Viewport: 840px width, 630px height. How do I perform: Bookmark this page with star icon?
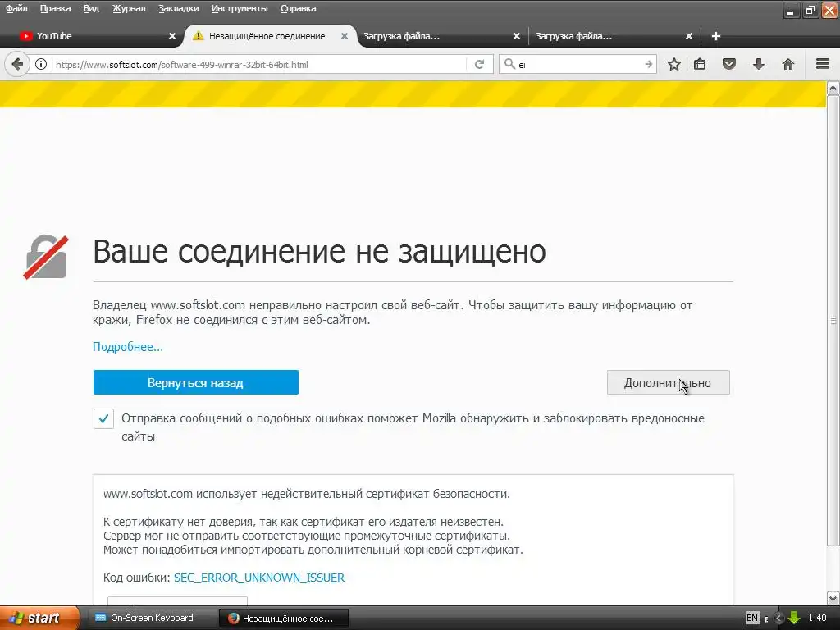click(x=674, y=64)
